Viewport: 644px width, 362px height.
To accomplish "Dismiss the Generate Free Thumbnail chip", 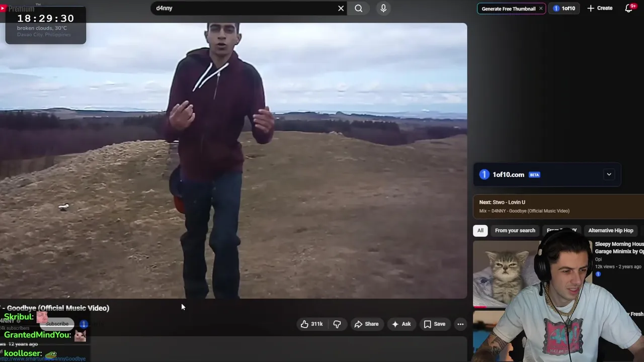I will (x=541, y=9).
